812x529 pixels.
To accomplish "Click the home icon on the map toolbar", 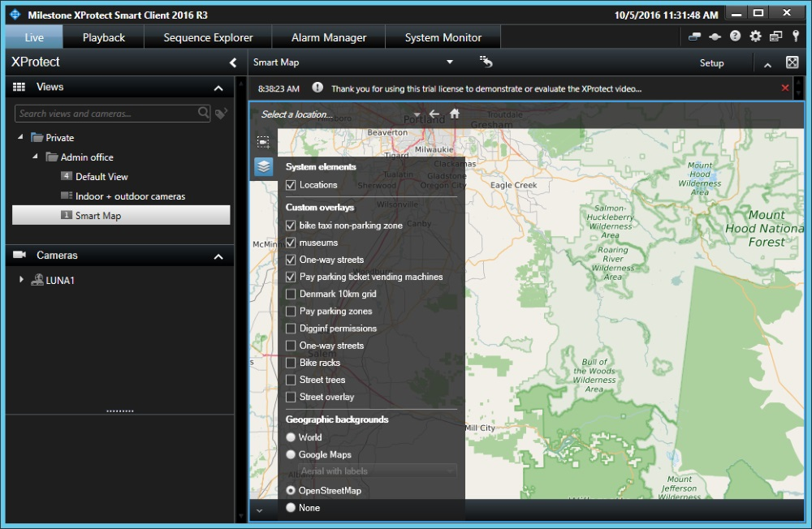I will [x=454, y=114].
